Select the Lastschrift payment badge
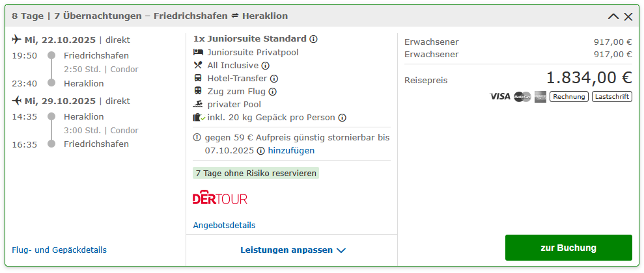The height and width of the screenshot is (273, 644). pos(612,97)
